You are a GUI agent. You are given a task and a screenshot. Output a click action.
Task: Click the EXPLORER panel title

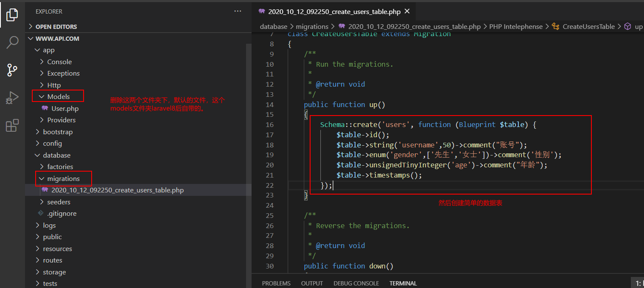point(49,11)
